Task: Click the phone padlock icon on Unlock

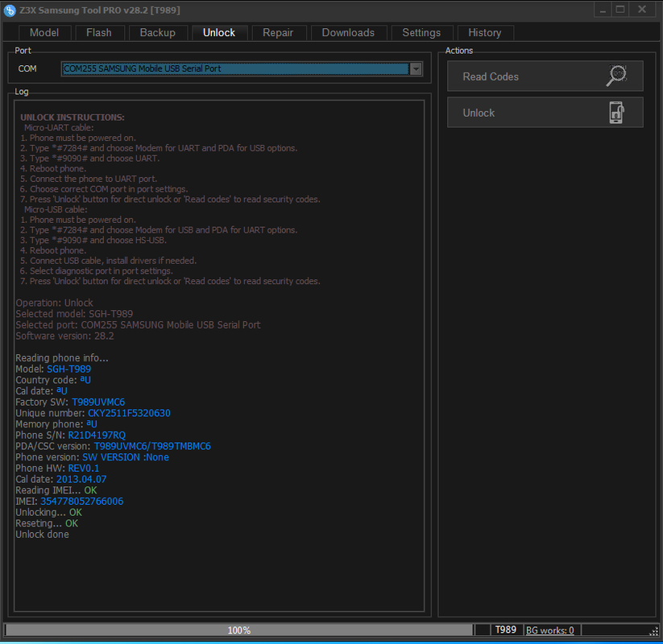Action: [616, 113]
